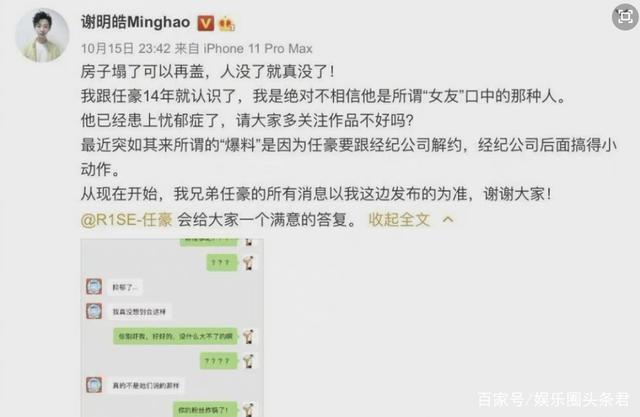This screenshot has height=417, width=640.
Task: Click the avatar beside "真的不是她们说的那样" message
Action: click(x=94, y=385)
